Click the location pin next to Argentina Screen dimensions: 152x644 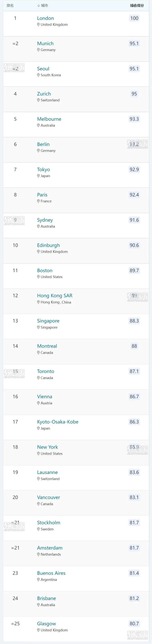(38, 580)
